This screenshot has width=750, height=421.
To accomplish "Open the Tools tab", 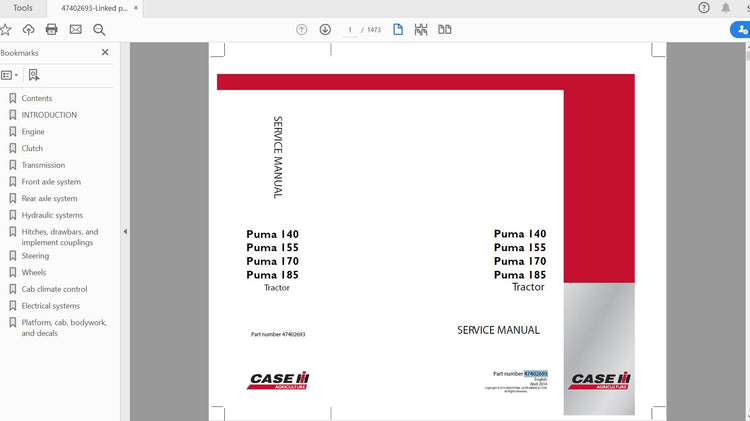I will pyautogui.click(x=23, y=8).
